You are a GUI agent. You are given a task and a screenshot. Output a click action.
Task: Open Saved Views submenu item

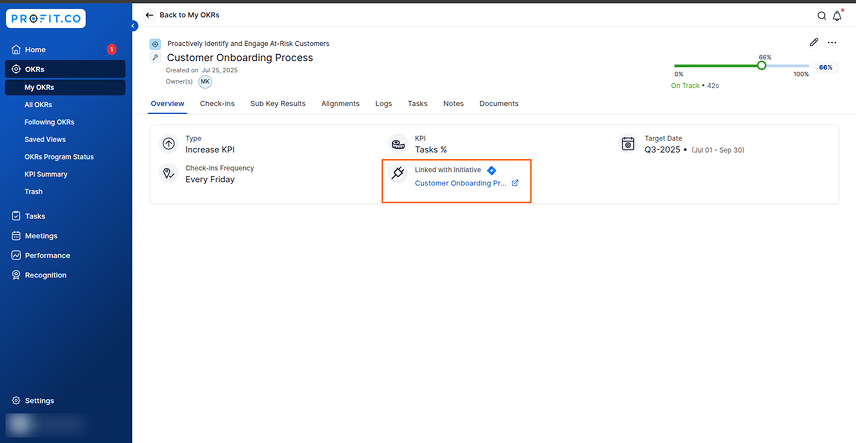pyautogui.click(x=45, y=140)
